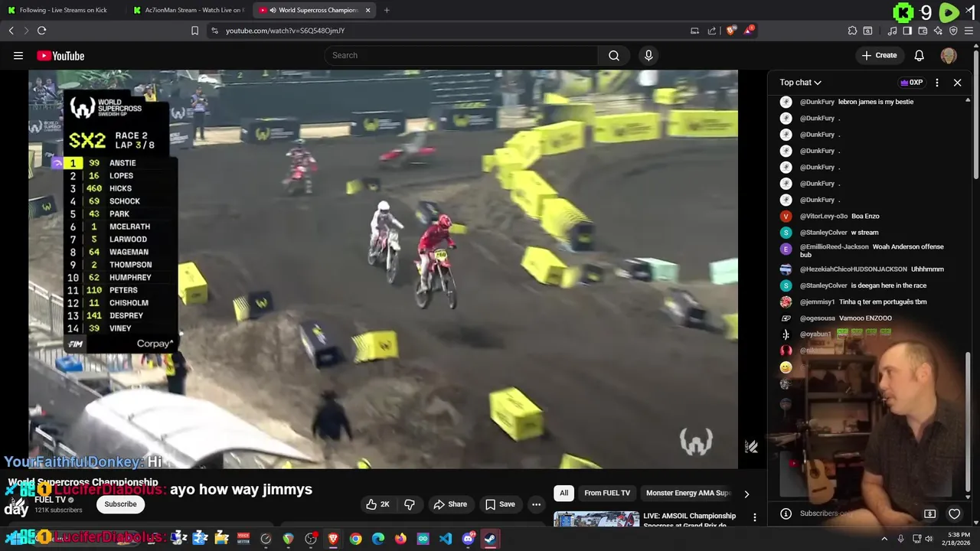Image resolution: width=980 pixels, height=551 pixels.
Task: Go back using browser back arrow
Action: [x=11, y=31]
